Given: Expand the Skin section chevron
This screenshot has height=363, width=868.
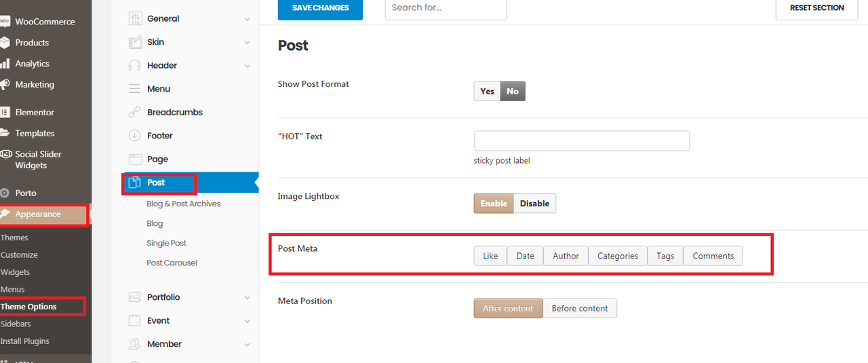Looking at the screenshot, I should (247, 43).
